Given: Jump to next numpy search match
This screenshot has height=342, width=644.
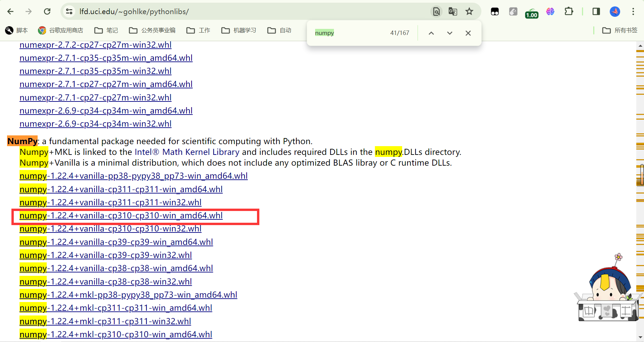Looking at the screenshot, I should 449,33.
